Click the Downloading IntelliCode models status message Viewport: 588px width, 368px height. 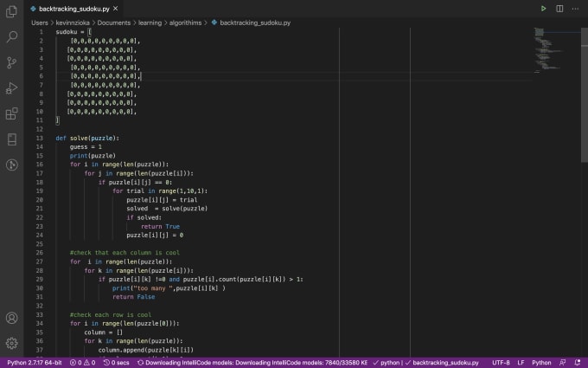click(252, 363)
